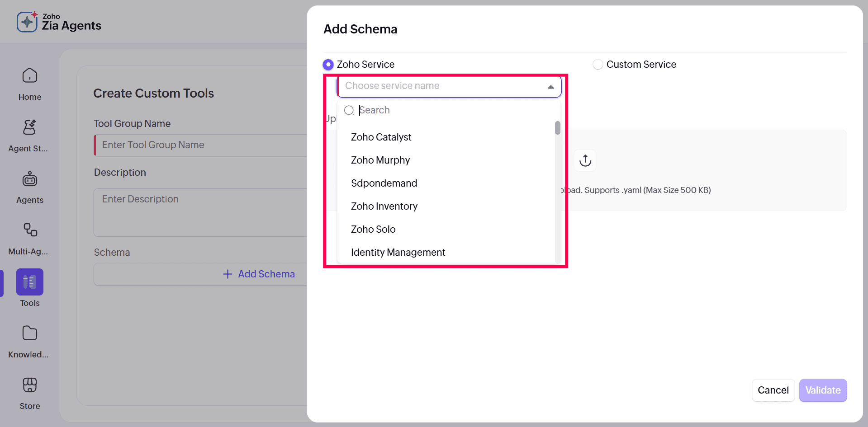The height and width of the screenshot is (427, 868).
Task: Collapse the Choose service name dropdown
Action: click(551, 87)
